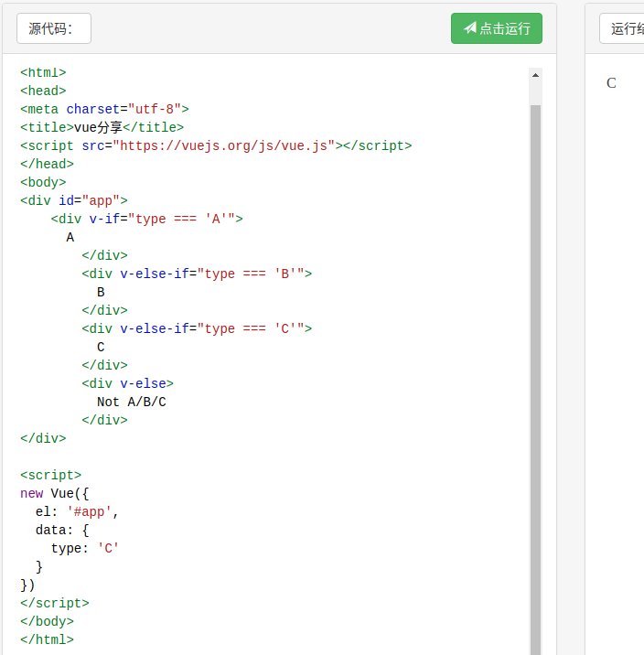Click the standalone letter B in code
This screenshot has height=655, width=644.
tap(101, 292)
